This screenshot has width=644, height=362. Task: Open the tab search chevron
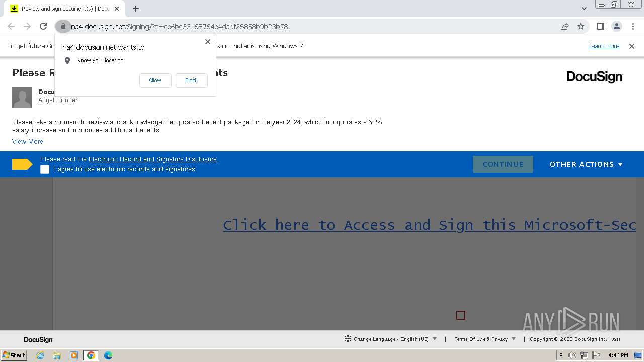pos(584,9)
